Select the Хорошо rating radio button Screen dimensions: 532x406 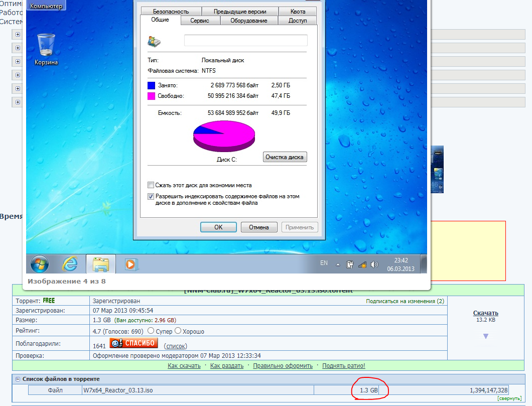178,331
